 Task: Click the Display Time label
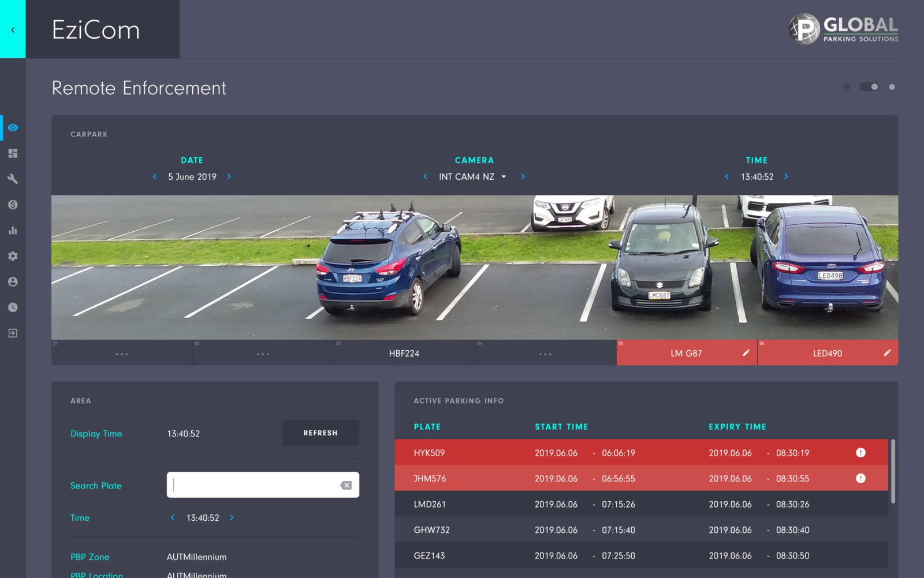pyautogui.click(x=96, y=433)
